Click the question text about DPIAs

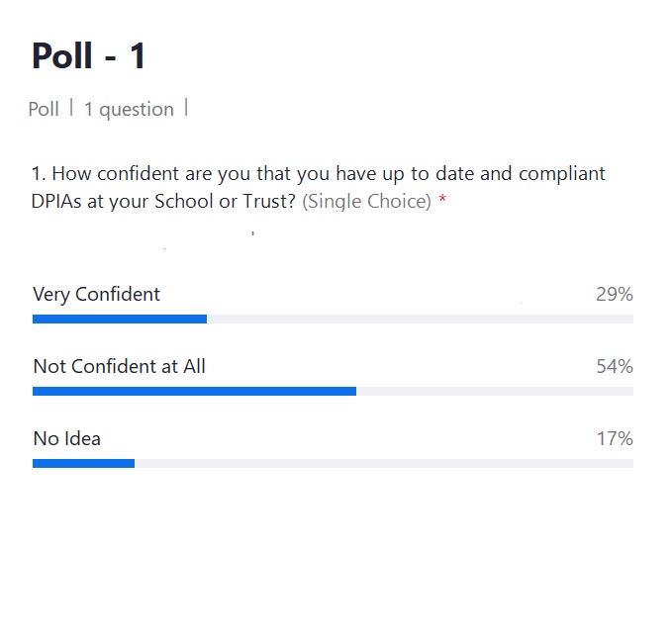coord(318,187)
